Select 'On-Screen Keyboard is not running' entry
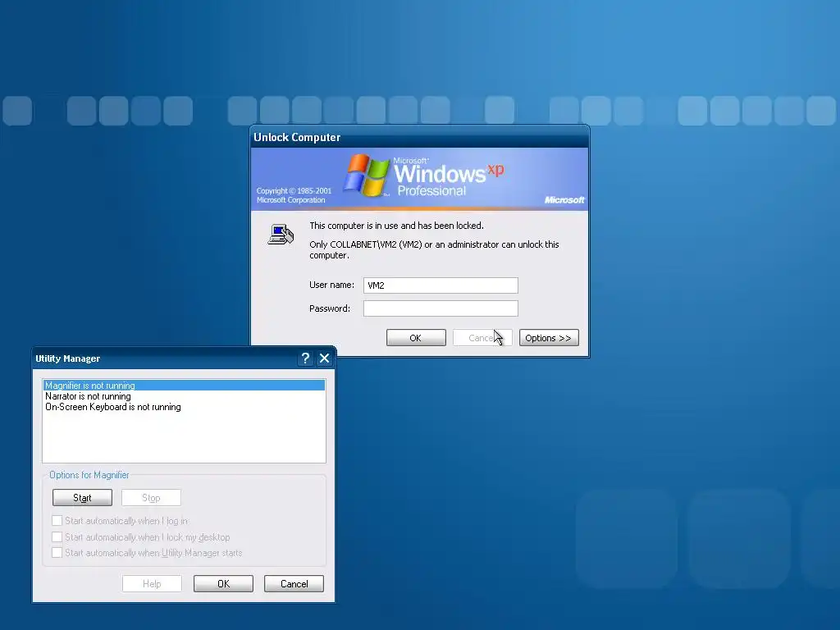The image size is (840, 630). pyautogui.click(x=184, y=407)
